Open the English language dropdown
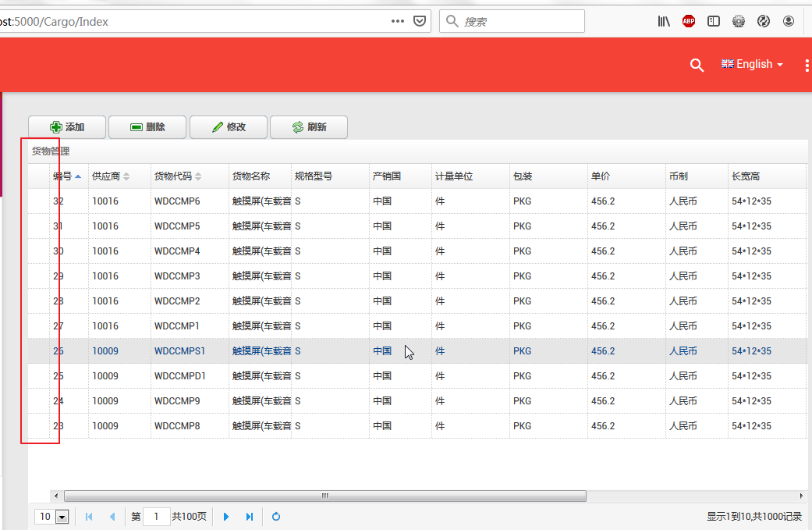Image resolution: width=812 pixels, height=530 pixels. (x=751, y=64)
